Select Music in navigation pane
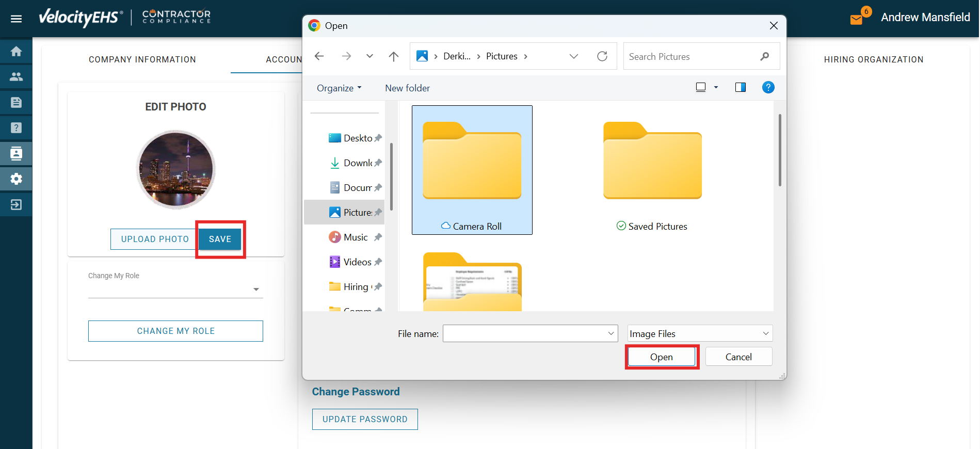Screen dimensions: 980x449 pos(355,237)
